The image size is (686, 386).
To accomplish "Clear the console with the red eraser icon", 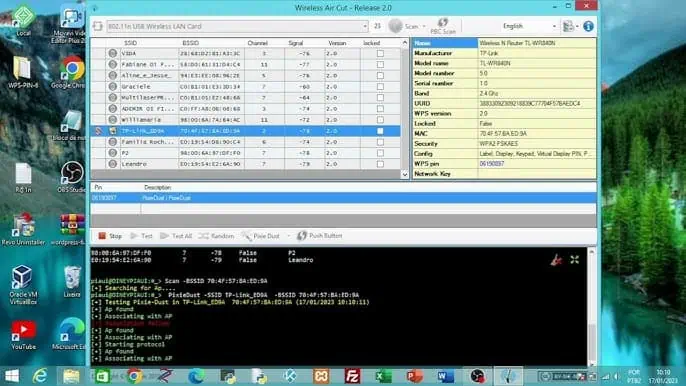I will (556, 260).
